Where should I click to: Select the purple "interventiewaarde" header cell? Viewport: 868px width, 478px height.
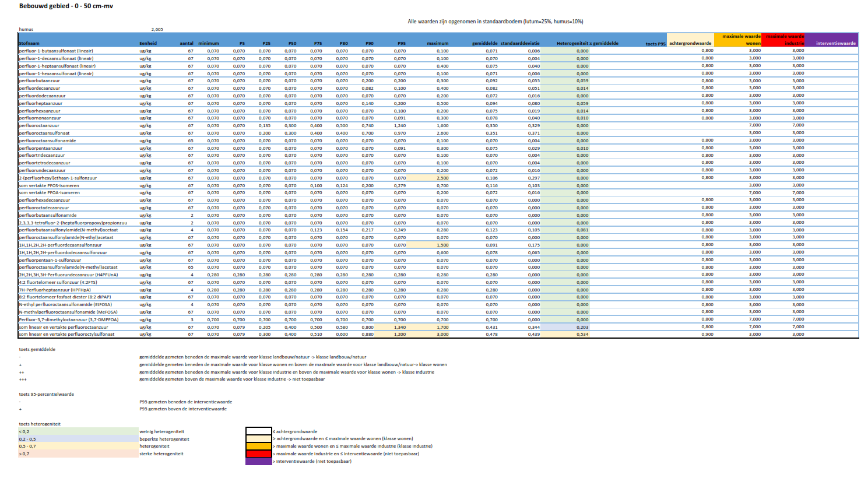point(835,43)
